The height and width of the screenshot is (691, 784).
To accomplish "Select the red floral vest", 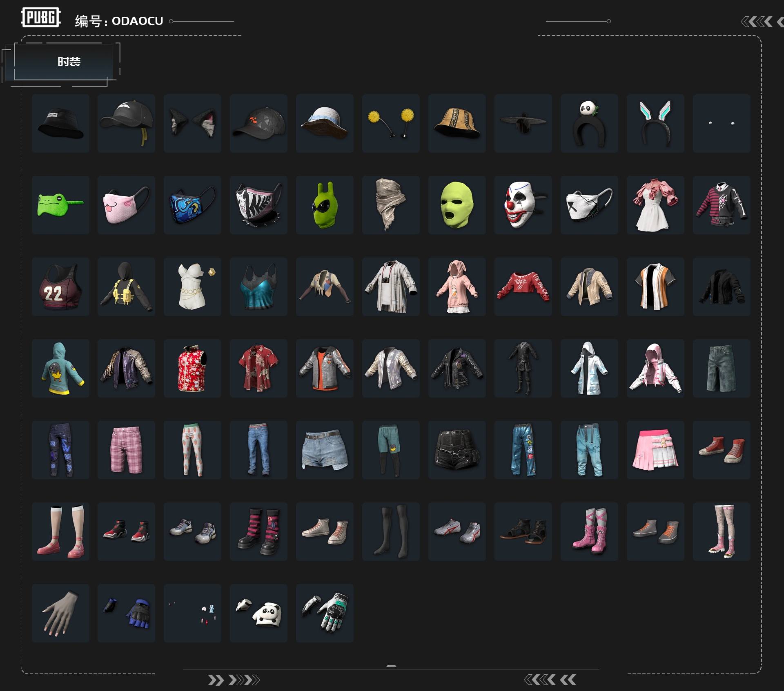I will [x=192, y=368].
